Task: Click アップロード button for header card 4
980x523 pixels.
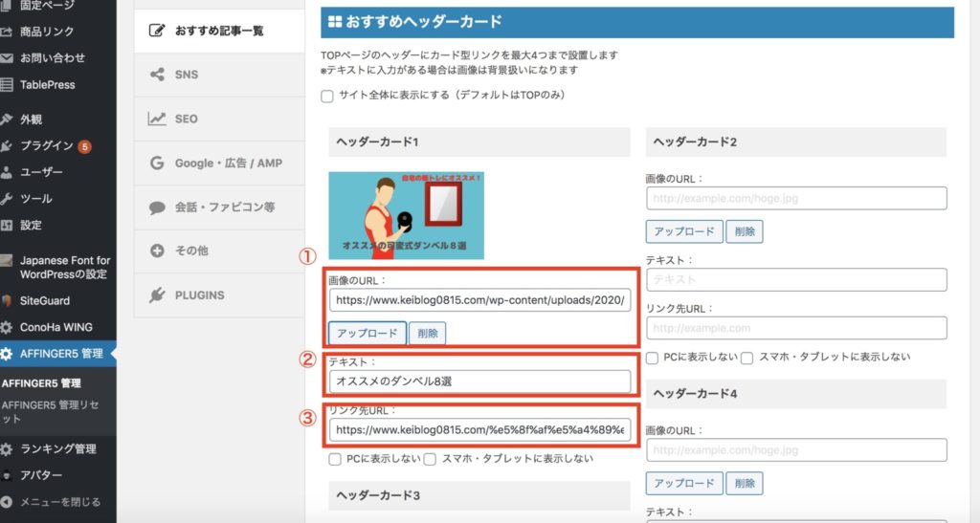Action: click(684, 483)
